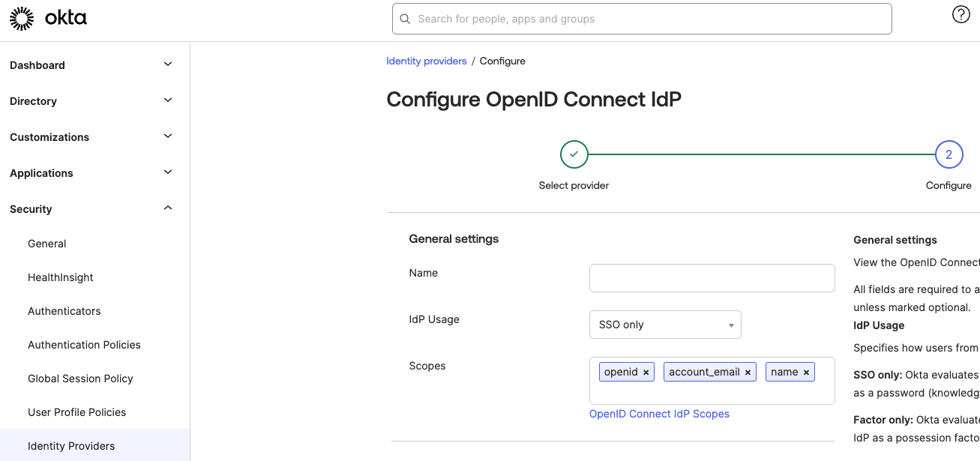980x461 pixels.
Task: Expand the Customizations menu chevron
Action: pos(168,136)
